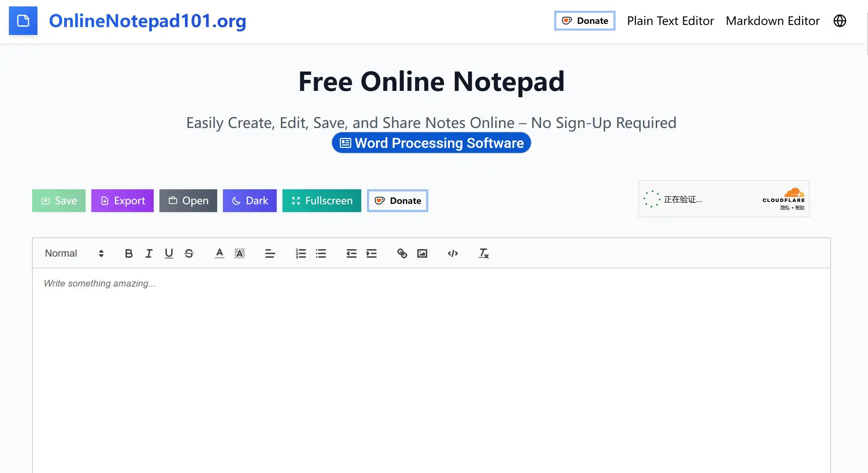
Task: Decrease the indent level
Action: point(351,253)
